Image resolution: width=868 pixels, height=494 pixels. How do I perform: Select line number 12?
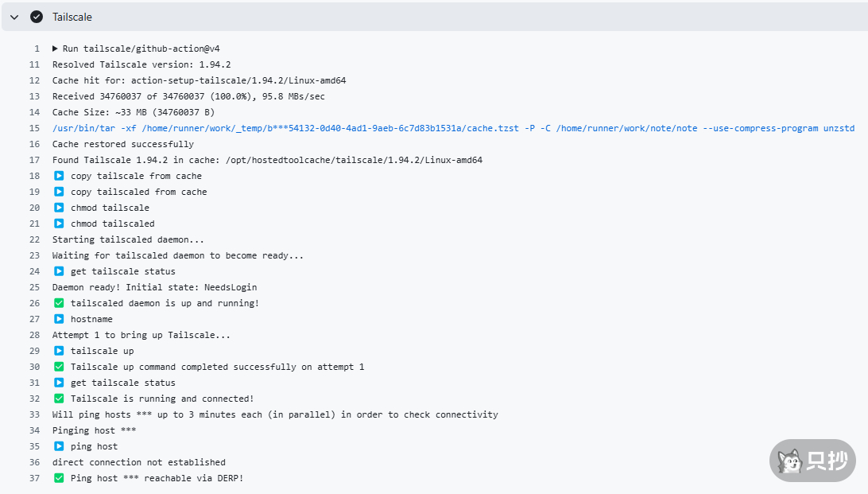34,81
